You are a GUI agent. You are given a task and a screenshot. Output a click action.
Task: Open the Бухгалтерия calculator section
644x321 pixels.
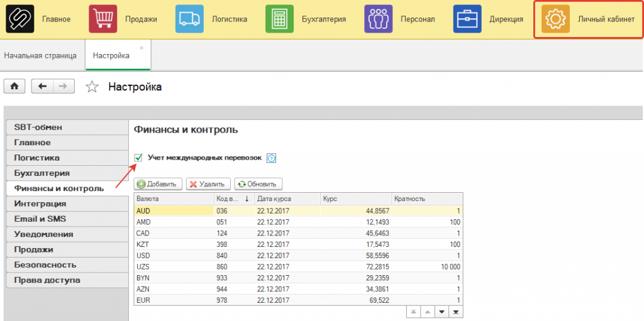279,19
